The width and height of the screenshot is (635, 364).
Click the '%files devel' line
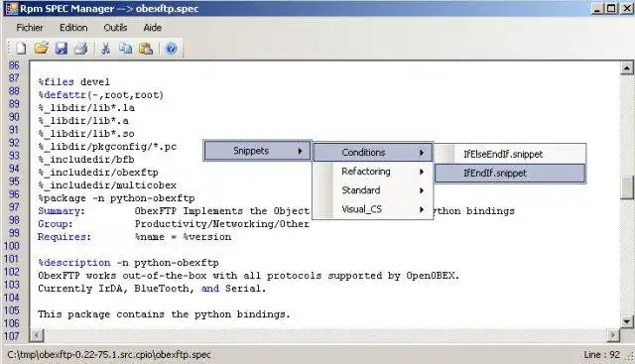73,81
